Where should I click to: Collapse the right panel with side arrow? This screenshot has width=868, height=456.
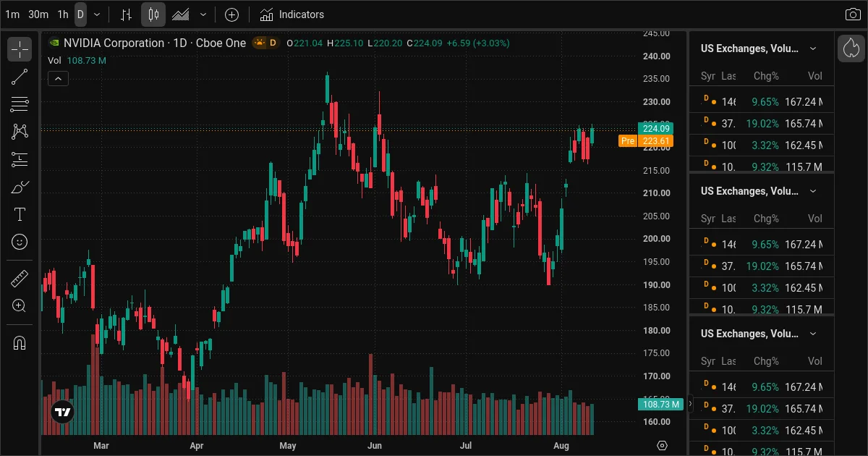point(690,404)
